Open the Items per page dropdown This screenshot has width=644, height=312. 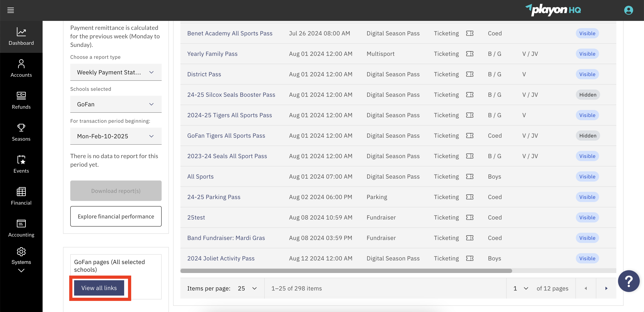247,288
